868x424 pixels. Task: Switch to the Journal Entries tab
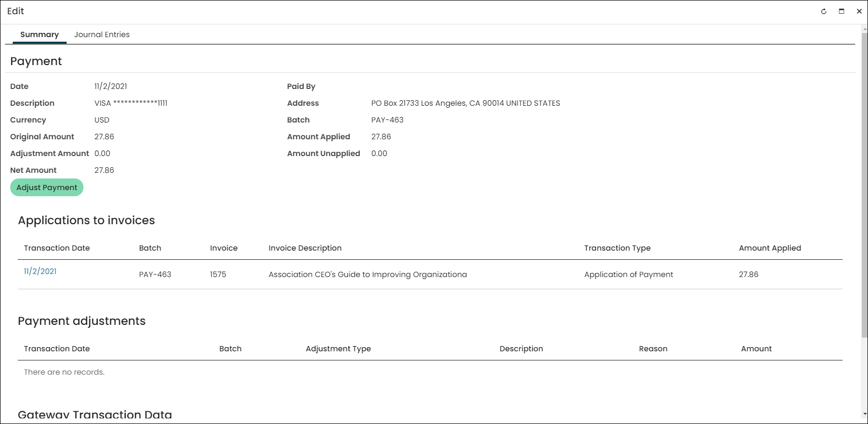click(102, 35)
